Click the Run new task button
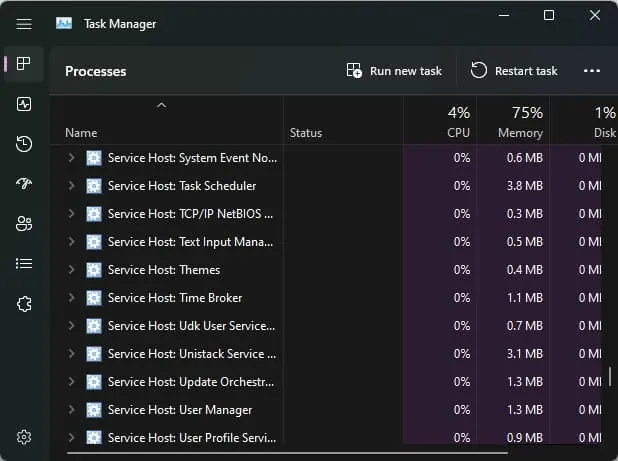 394,71
